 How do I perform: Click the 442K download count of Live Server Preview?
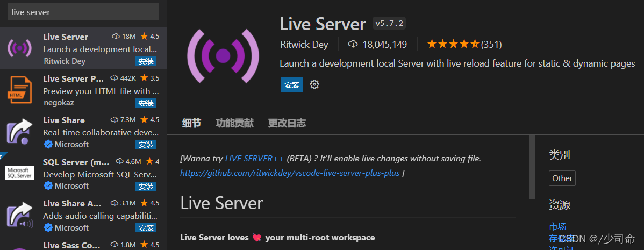coord(123,78)
